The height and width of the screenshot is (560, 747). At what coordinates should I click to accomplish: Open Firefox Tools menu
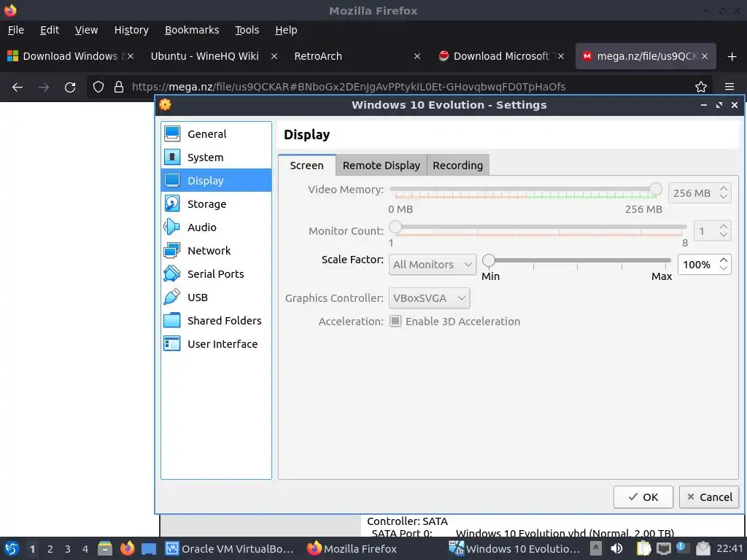click(247, 30)
